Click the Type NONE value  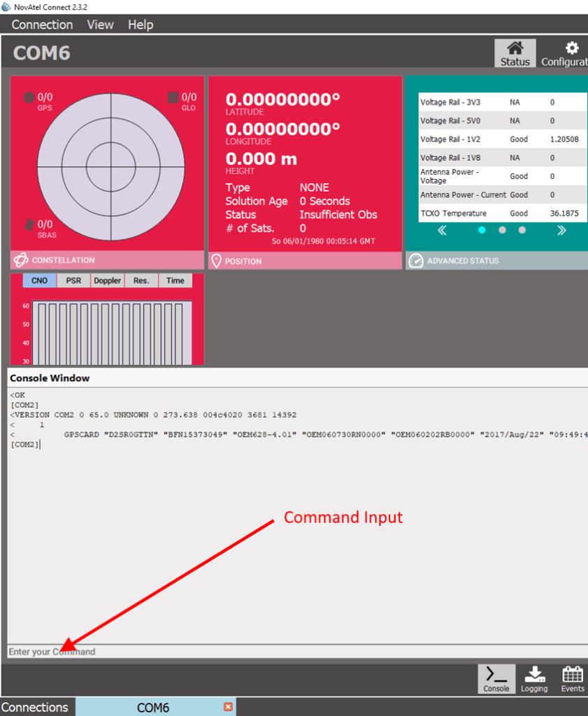(314, 187)
